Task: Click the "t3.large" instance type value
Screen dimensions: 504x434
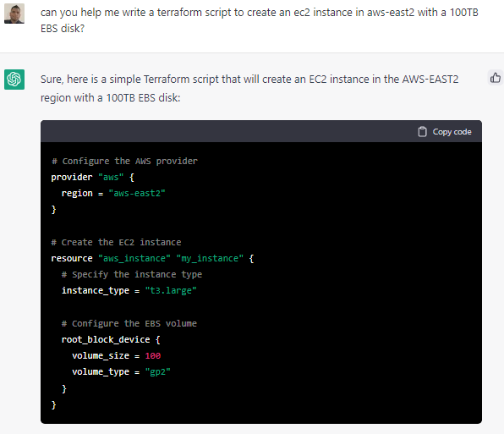Action: click(x=171, y=290)
